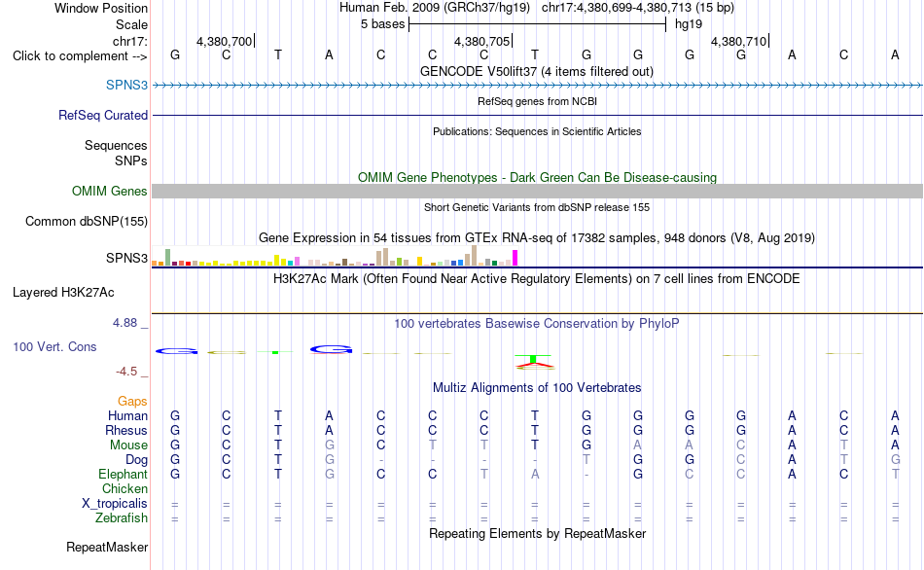Click the Scale label
The width and height of the screenshot is (924, 570).
click(131, 24)
